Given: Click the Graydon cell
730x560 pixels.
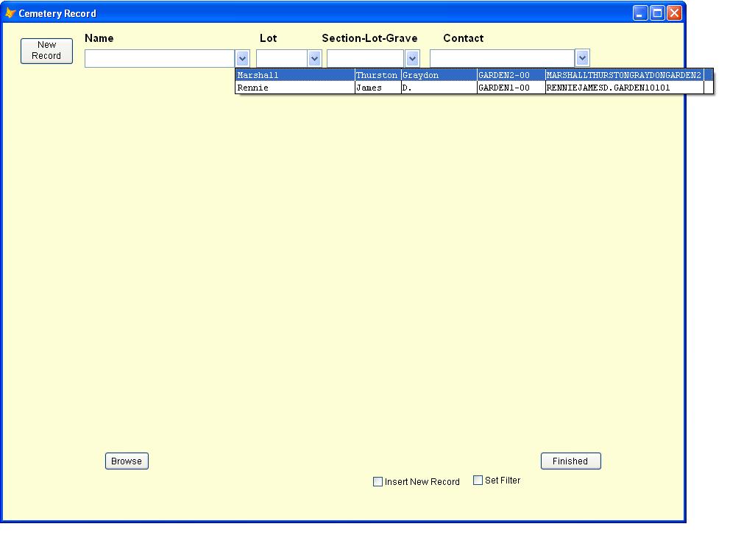Looking at the screenshot, I should point(439,75).
